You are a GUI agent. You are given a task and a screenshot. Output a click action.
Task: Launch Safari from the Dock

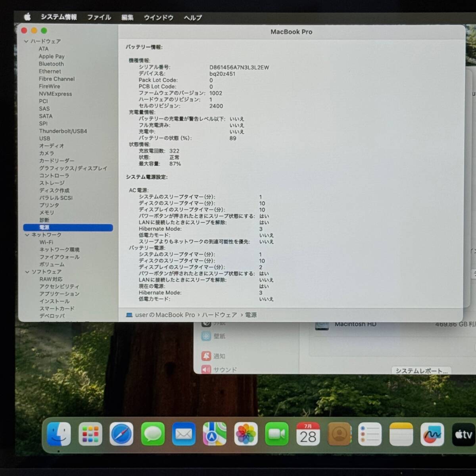[x=121, y=434]
